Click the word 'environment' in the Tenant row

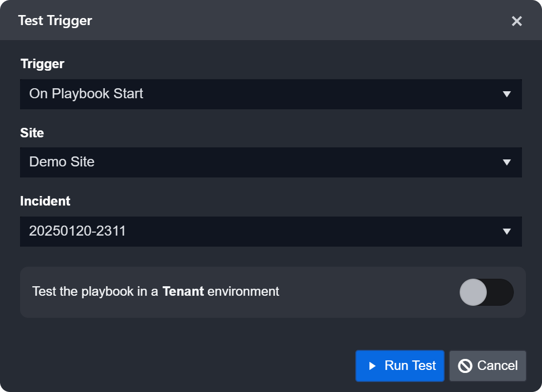point(243,291)
